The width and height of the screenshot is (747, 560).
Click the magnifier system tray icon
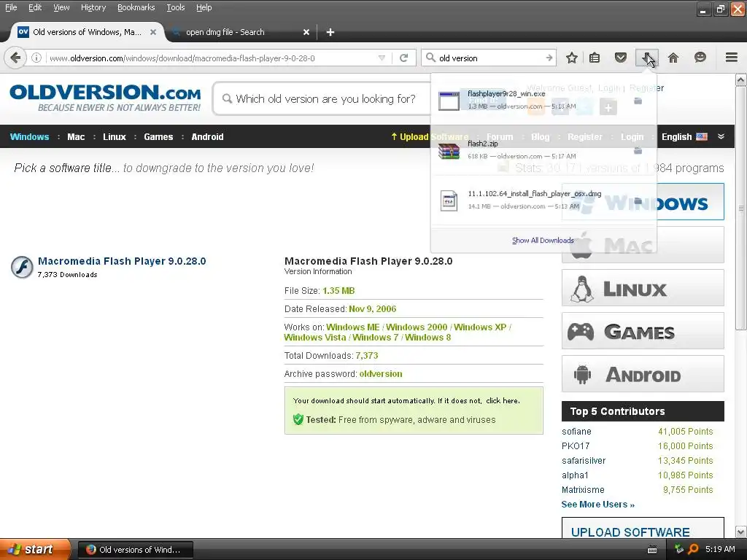tap(693, 549)
